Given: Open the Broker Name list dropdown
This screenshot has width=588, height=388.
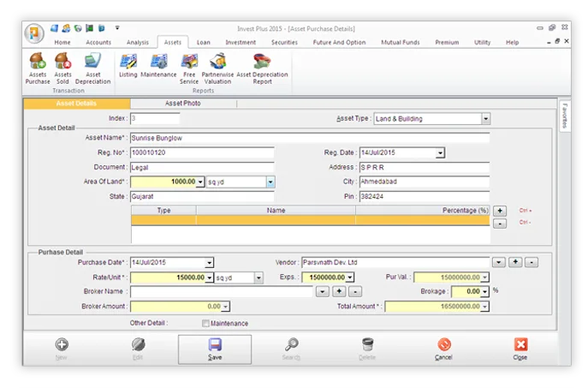Looking at the screenshot, I should pyautogui.click(x=323, y=291).
